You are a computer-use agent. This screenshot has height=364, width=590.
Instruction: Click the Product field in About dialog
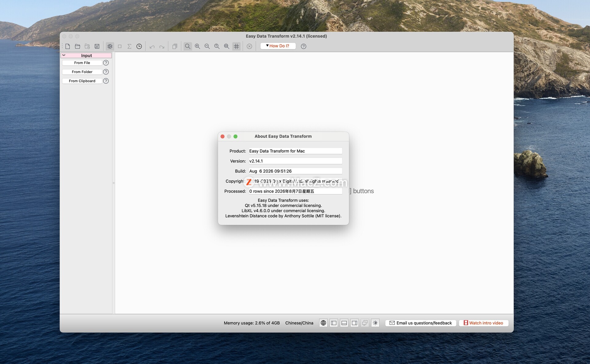pos(296,151)
